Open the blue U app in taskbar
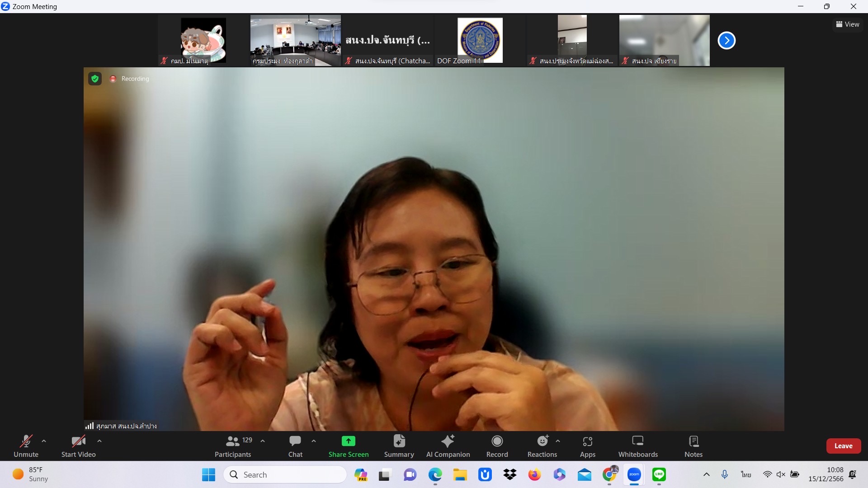The height and width of the screenshot is (488, 868). (485, 474)
